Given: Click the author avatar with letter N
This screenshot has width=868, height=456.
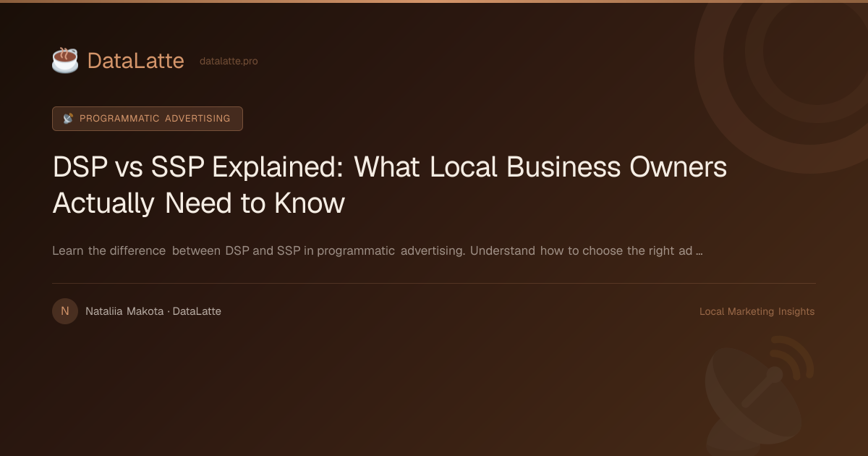Looking at the screenshot, I should [x=65, y=311].
